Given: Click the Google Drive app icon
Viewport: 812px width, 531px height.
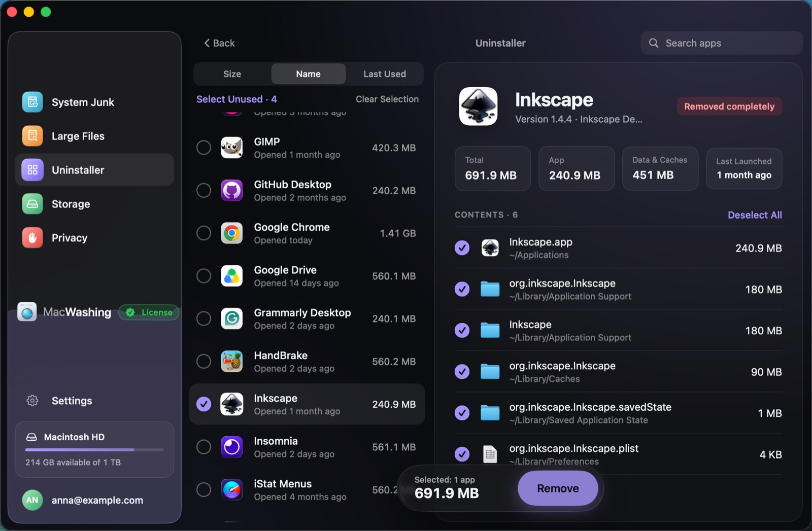Looking at the screenshot, I should tap(232, 276).
